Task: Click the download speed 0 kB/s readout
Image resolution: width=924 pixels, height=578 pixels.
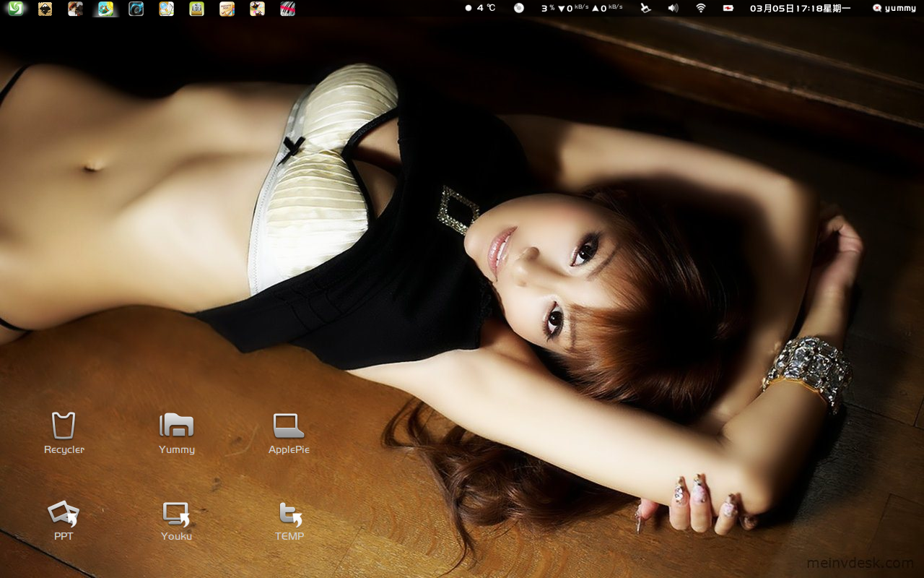Action: (x=573, y=8)
